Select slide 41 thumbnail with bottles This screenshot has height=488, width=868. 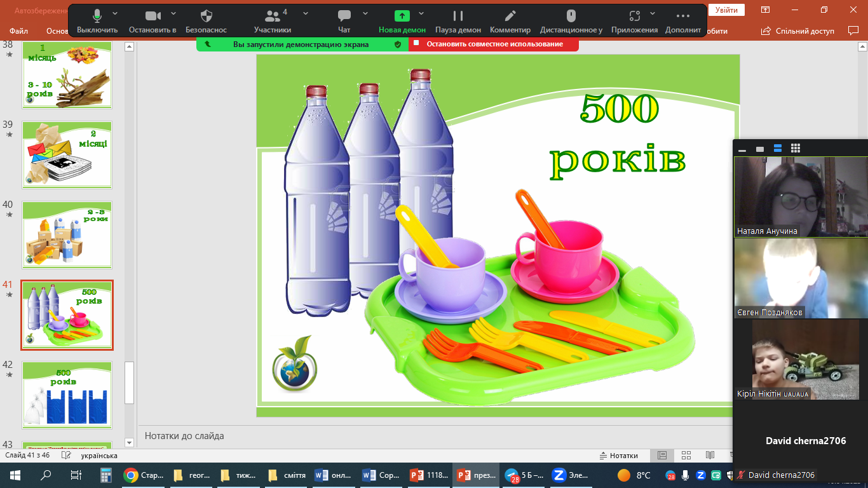(67, 315)
